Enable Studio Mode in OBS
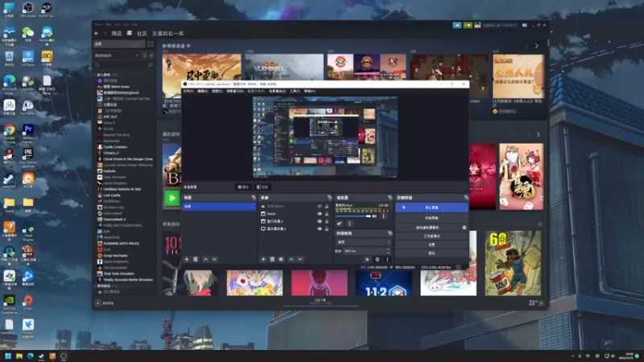The height and width of the screenshot is (362, 644). pos(431,236)
